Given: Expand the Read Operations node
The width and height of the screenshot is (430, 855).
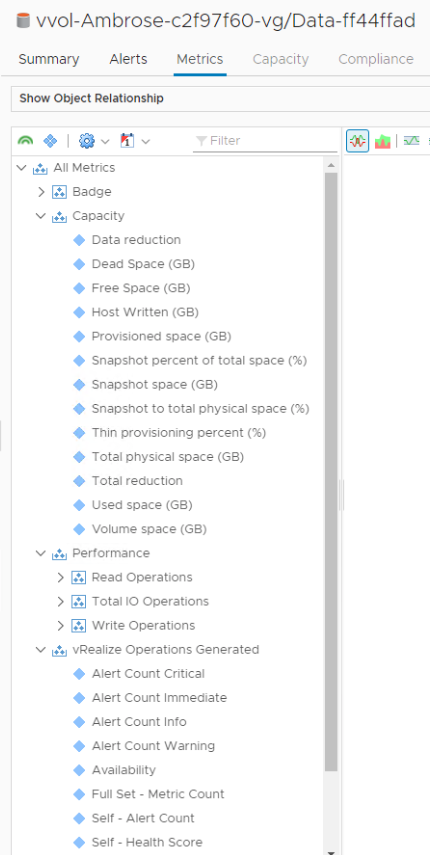Looking at the screenshot, I should pyautogui.click(x=60, y=577).
